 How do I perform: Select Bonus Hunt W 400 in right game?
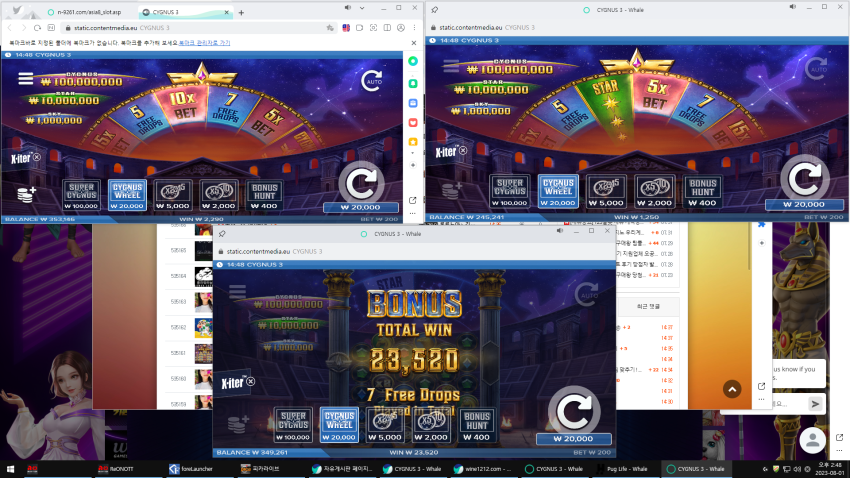point(703,192)
